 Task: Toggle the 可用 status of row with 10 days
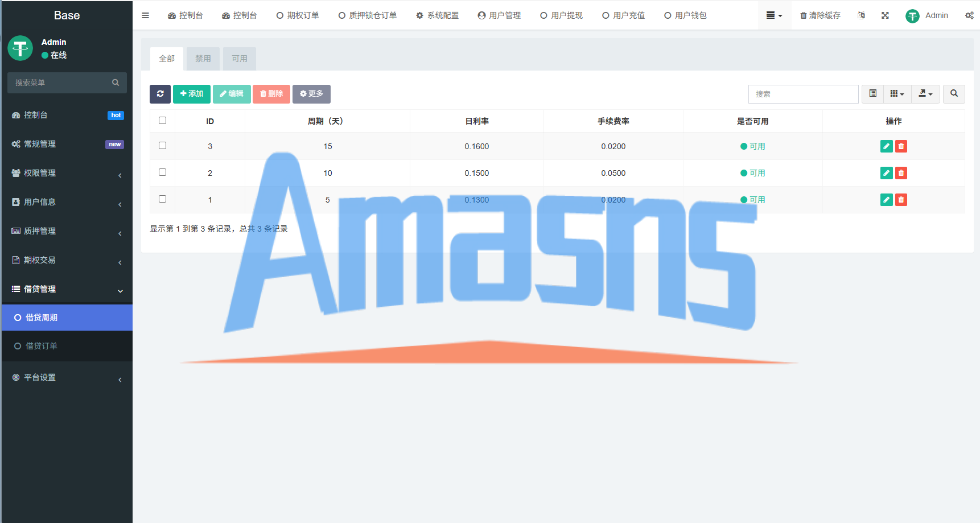[752, 173]
